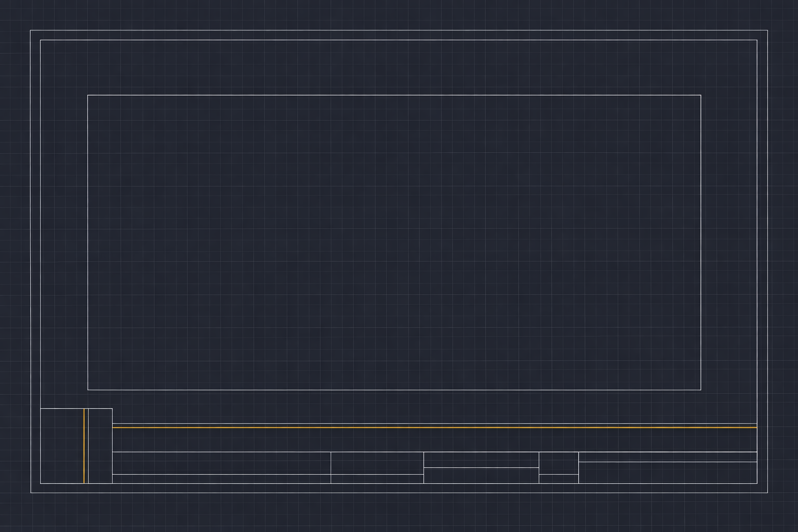Click the third title block cell's lower half

coord(481,475)
